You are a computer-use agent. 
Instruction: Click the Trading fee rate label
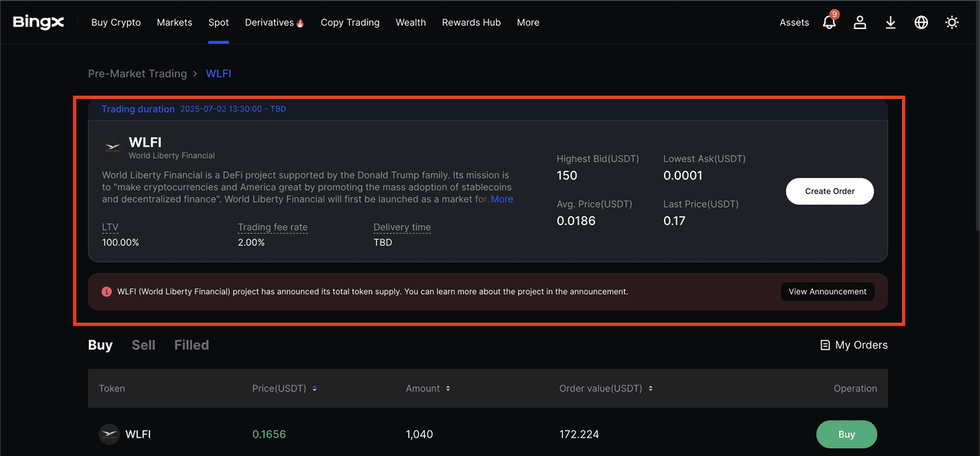pos(273,228)
